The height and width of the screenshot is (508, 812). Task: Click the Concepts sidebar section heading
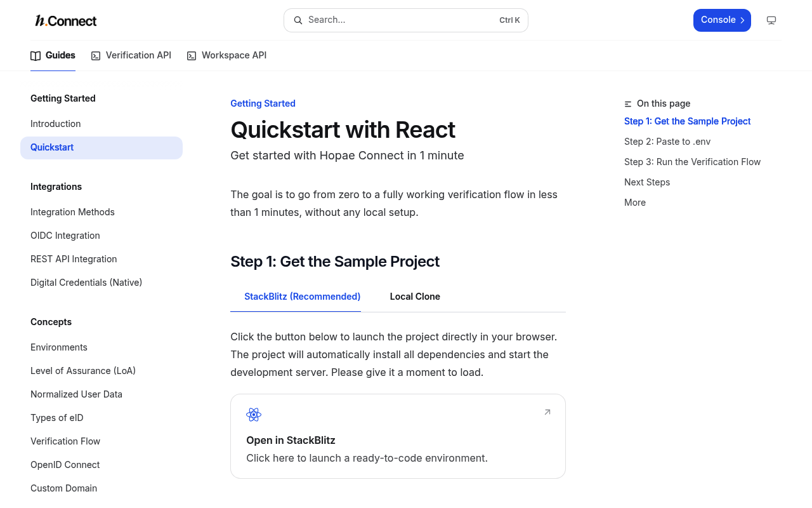[x=51, y=322]
